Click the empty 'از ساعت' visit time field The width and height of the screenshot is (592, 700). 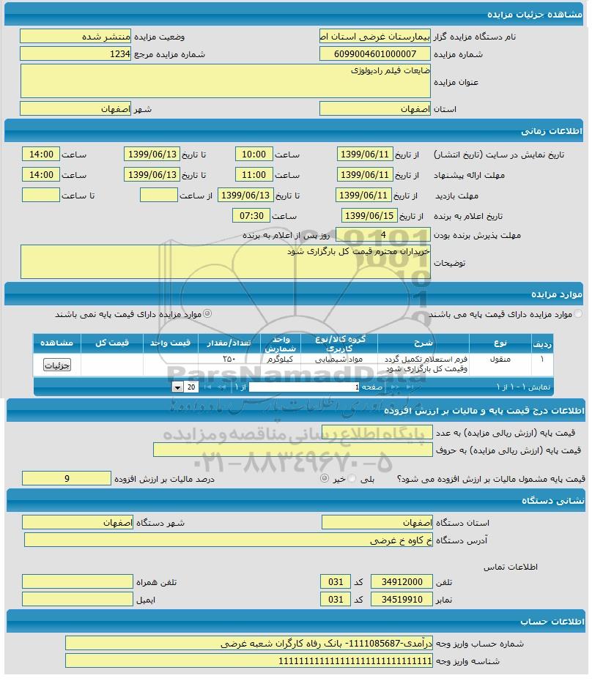click(x=158, y=195)
